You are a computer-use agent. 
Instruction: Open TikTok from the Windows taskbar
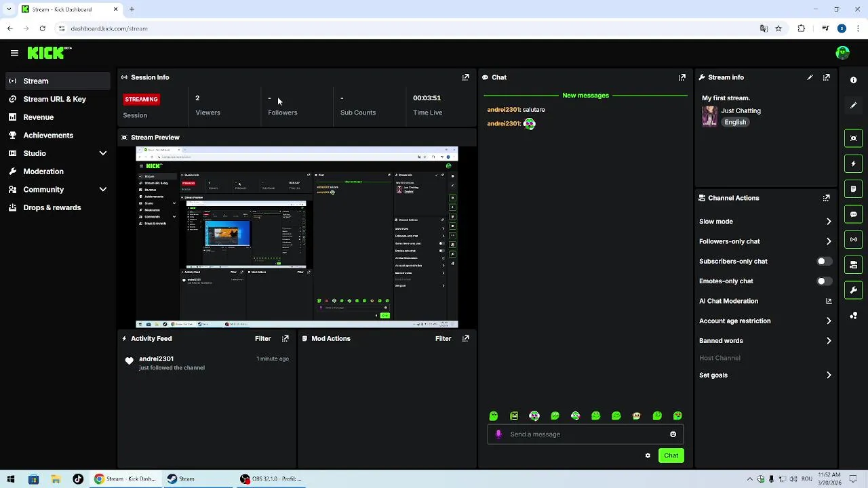[78, 479]
